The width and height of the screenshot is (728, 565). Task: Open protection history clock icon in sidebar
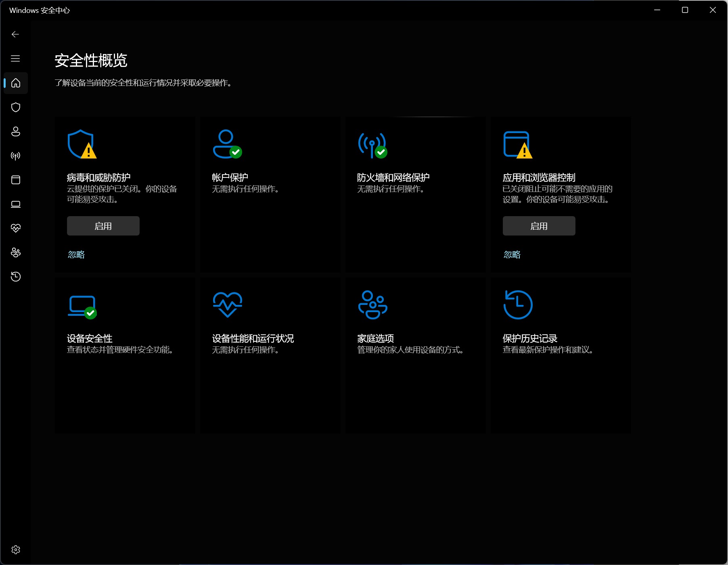15,276
